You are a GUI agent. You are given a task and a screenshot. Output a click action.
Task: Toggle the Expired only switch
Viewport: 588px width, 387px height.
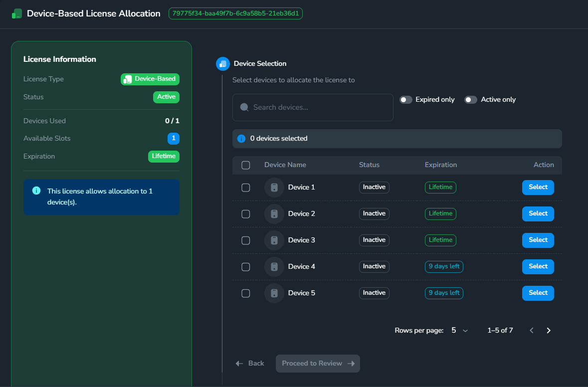tap(406, 100)
